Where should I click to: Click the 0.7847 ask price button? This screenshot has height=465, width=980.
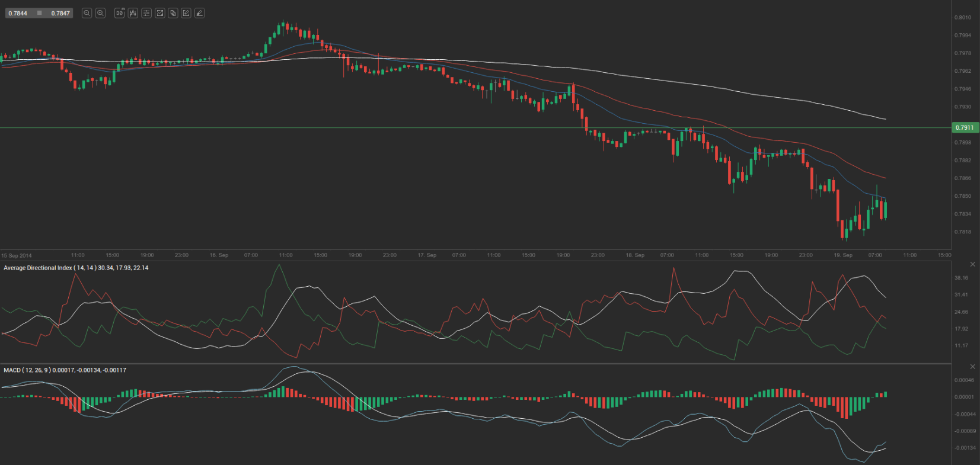tap(60, 13)
